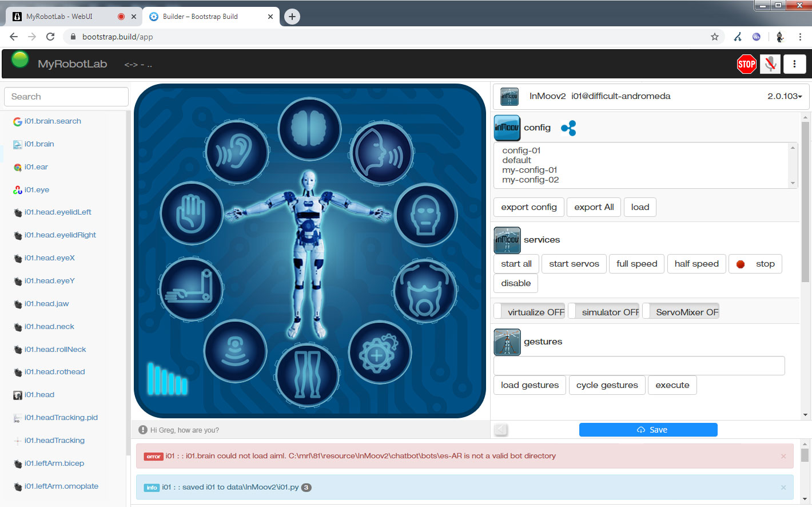812x507 pixels.
Task: Click the cycle gestures button
Action: click(x=607, y=385)
